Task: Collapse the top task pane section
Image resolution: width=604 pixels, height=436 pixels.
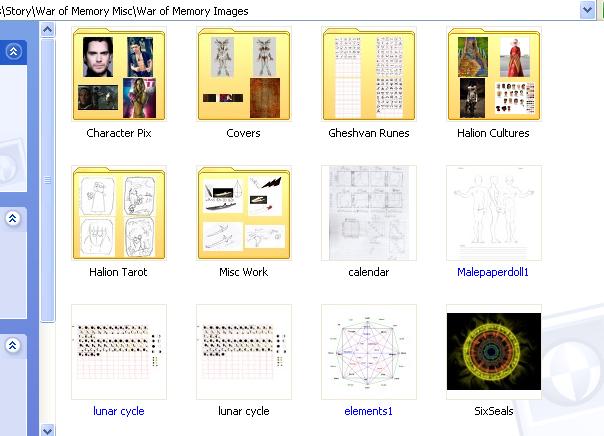Action: tap(14, 52)
